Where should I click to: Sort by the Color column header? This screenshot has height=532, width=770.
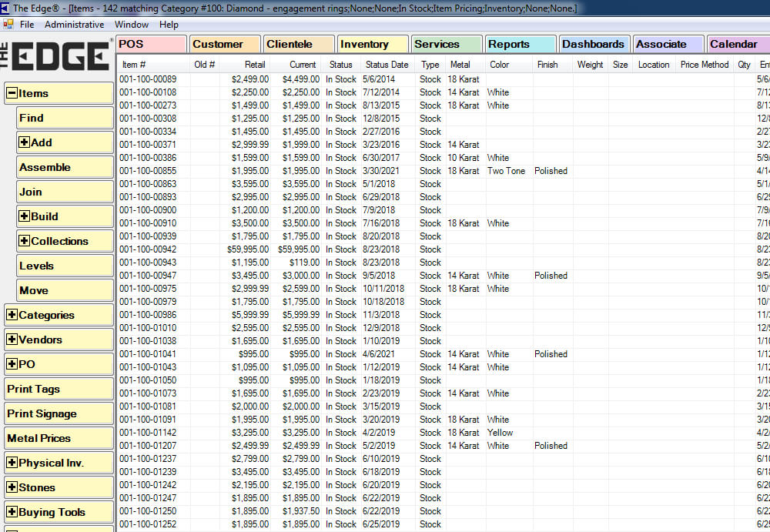pyautogui.click(x=507, y=65)
